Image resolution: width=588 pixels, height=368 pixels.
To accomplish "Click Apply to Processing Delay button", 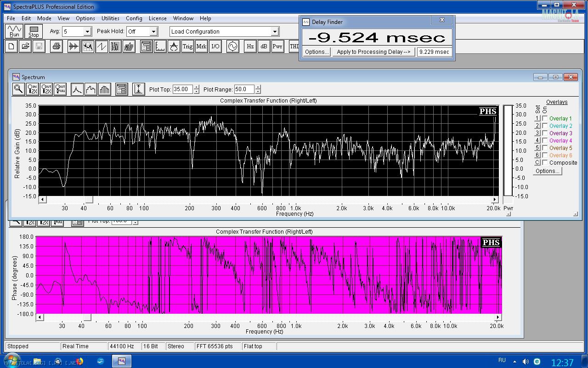I will (373, 52).
